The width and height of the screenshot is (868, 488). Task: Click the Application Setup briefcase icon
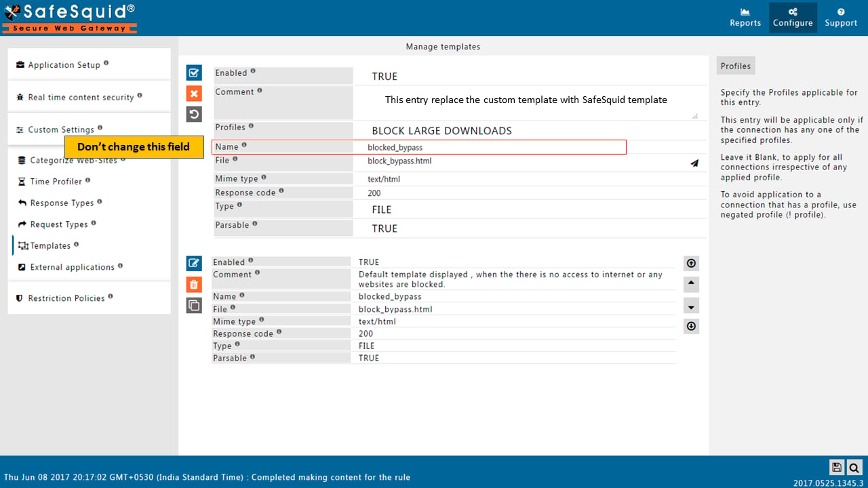click(x=21, y=65)
